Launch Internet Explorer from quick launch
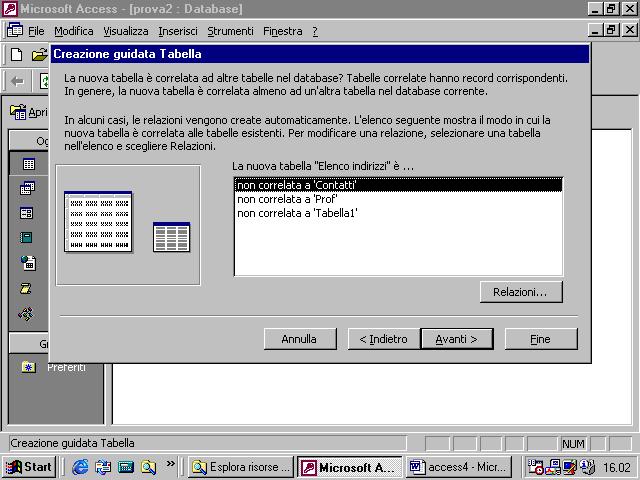This screenshot has width=640, height=480. pyautogui.click(x=80, y=467)
